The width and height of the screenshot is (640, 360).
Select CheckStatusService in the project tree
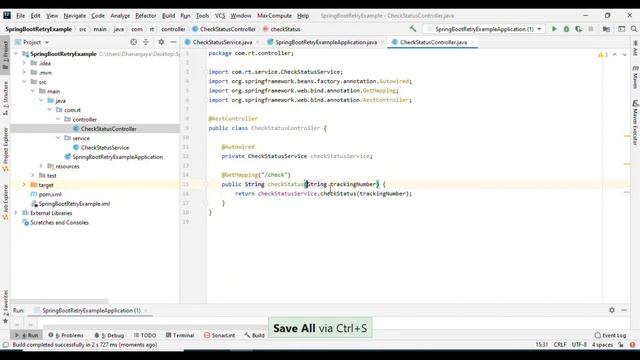tap(105, 147)
